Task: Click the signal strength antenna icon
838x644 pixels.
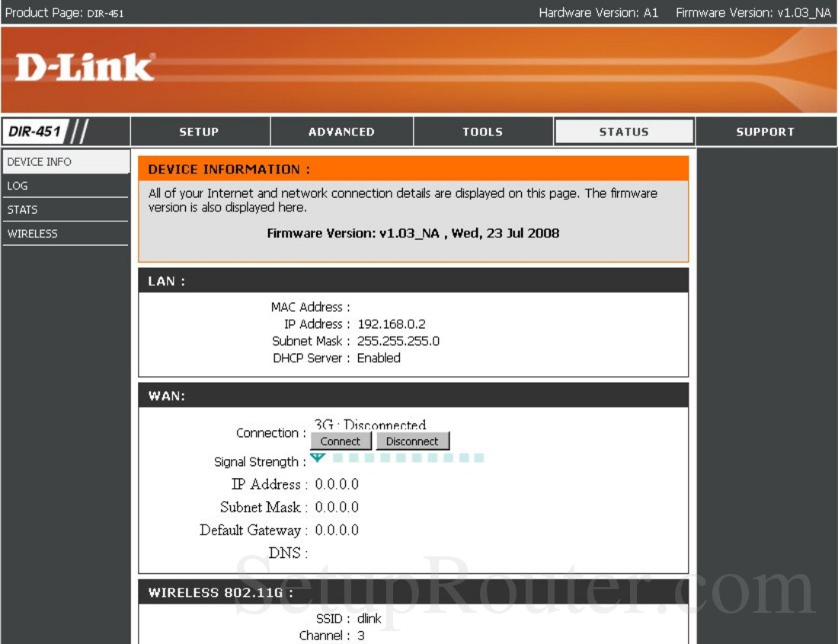Action: pyautogui.click(x=318, y=457)
